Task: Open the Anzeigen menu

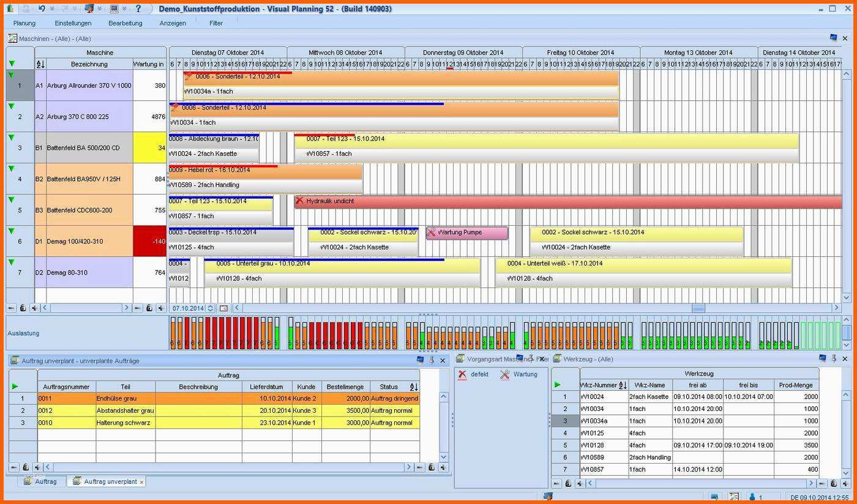Action: point(173,23)
